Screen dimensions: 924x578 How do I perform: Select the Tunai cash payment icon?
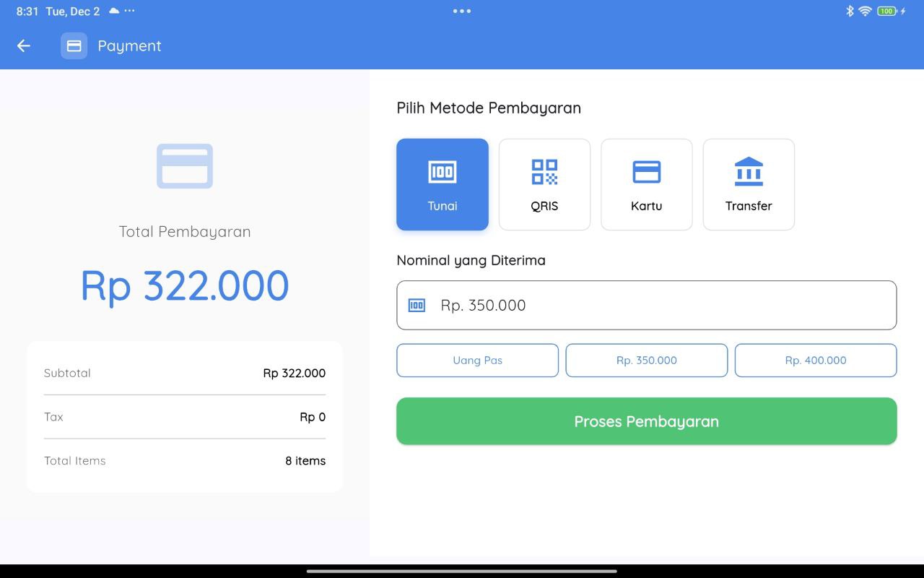[443, 172]
